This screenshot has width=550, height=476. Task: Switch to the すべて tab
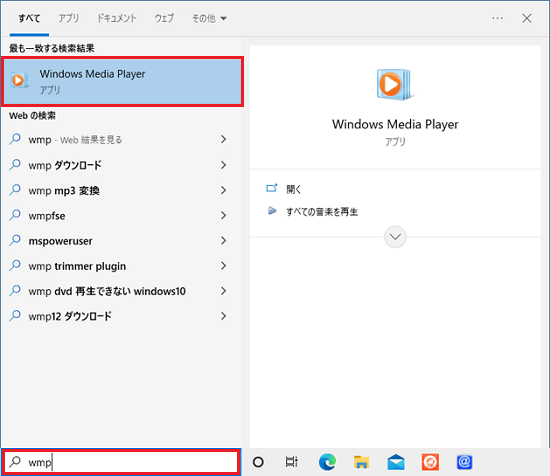(x=29, y=18)
